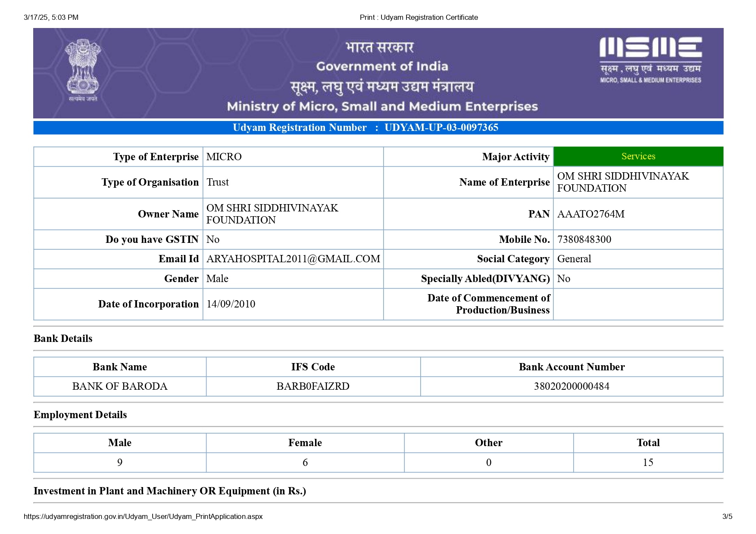Select the PAN value AAATO2764M
This screenshot has height=534, width=756.
pos(590,214)
